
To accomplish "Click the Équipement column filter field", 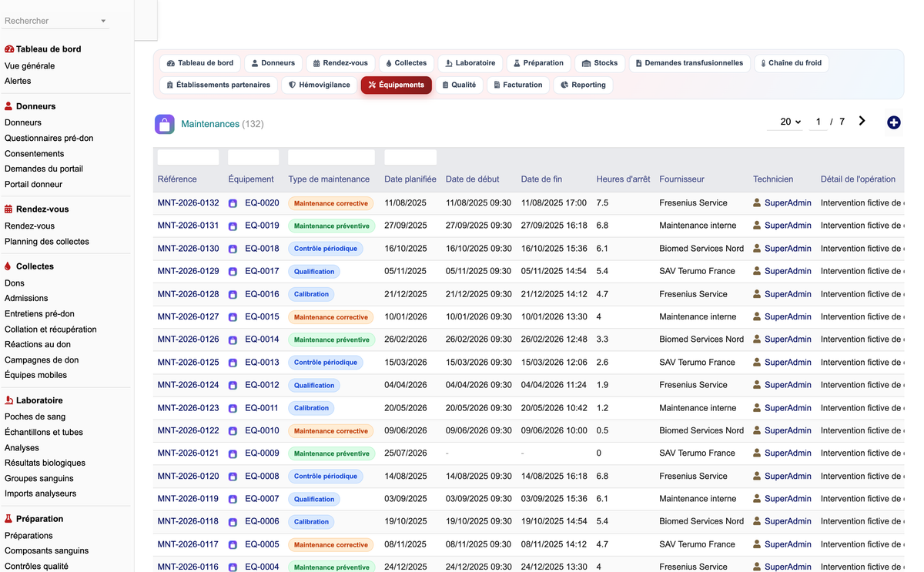I will click(x=253, y=157).
